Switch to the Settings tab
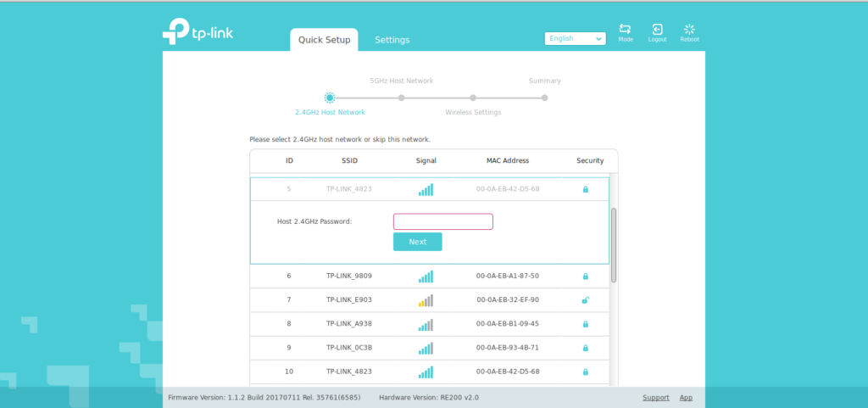Screen dimensions: 868x408 point(392,40)
